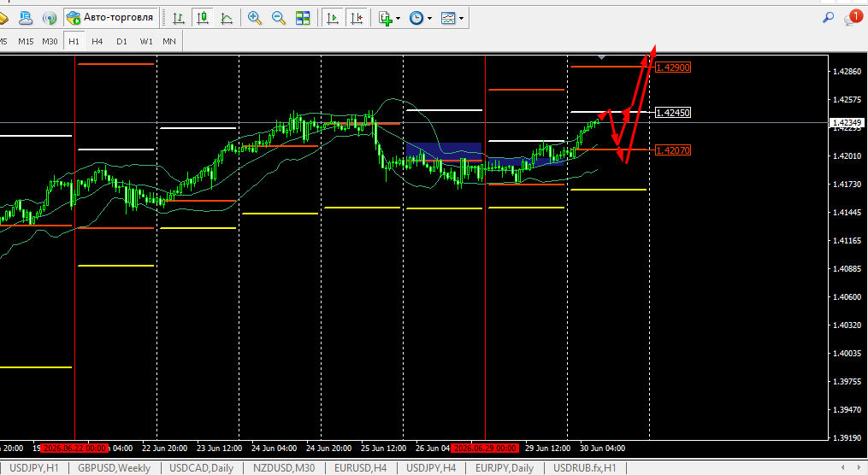This screenshot has height=475, width=868.
Task: Click the 1.39470 price axis value
Action: point(847,410)
